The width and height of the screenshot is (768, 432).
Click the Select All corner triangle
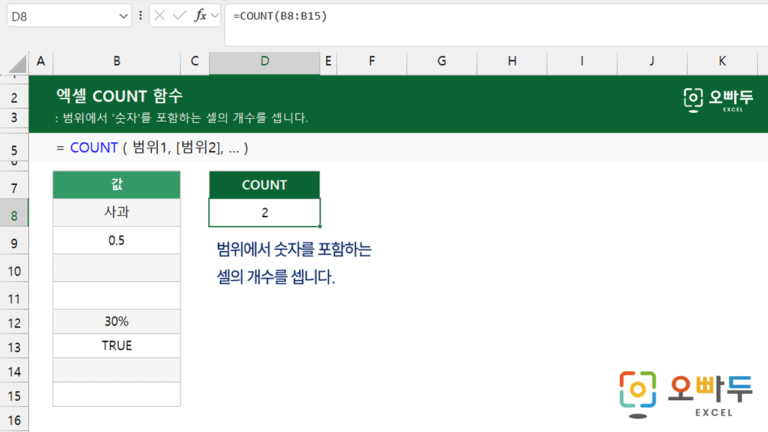(17, 64)
